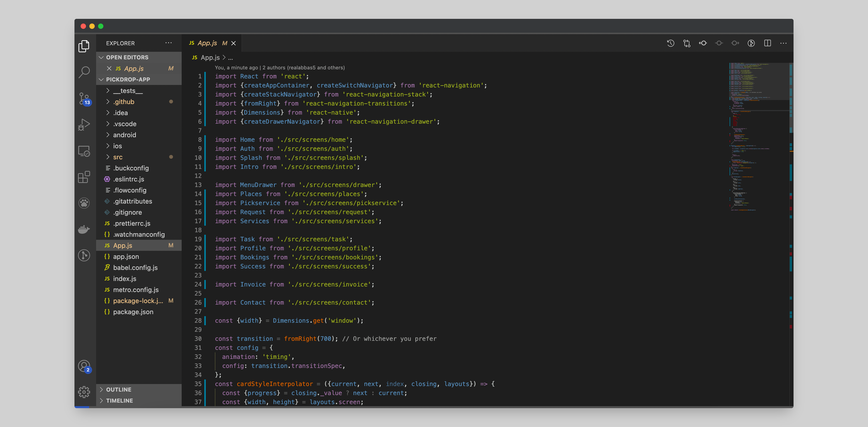
Task: Expand the .idea folder
Action: click(139, 113)
